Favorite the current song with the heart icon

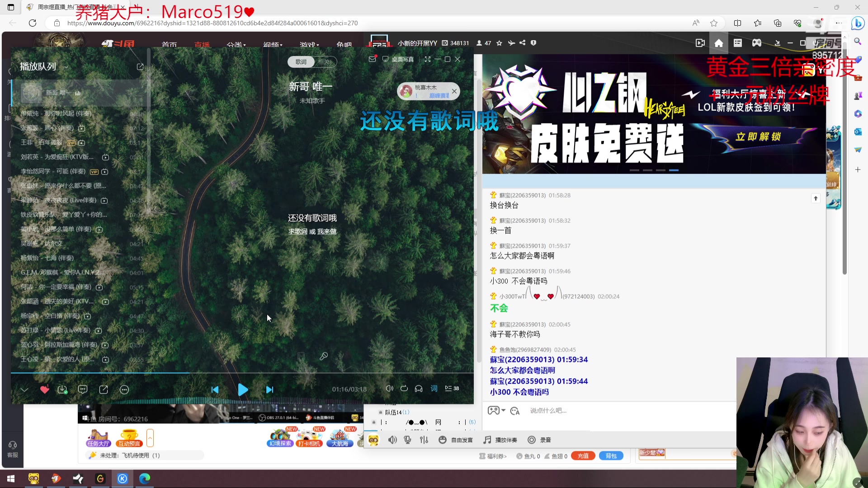coord(44,389)
